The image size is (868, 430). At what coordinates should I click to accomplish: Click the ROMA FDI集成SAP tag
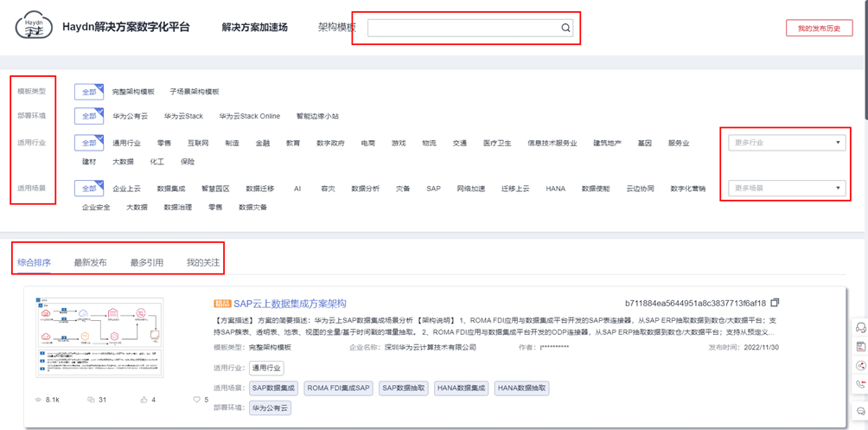[x=339, y=388]
